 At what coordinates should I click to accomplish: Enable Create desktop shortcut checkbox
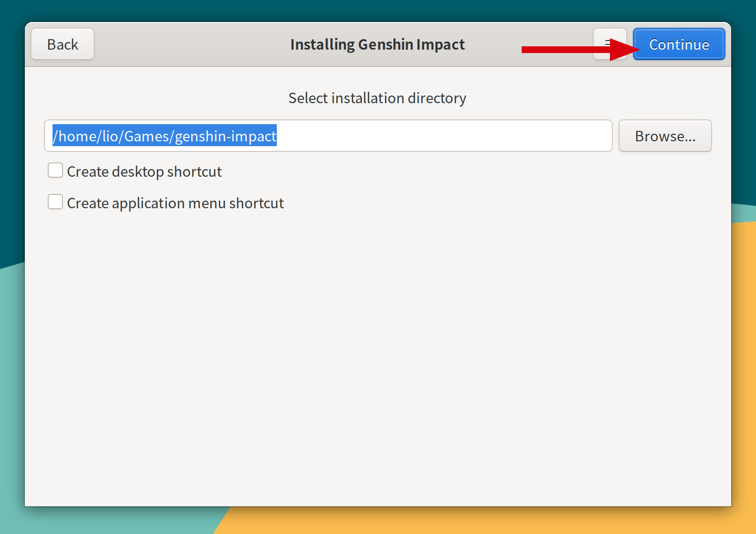tap(55, 171)
